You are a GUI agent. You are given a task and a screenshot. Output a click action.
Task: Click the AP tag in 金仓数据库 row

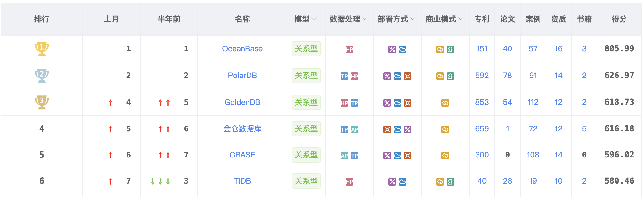click(x=355, y=129)
